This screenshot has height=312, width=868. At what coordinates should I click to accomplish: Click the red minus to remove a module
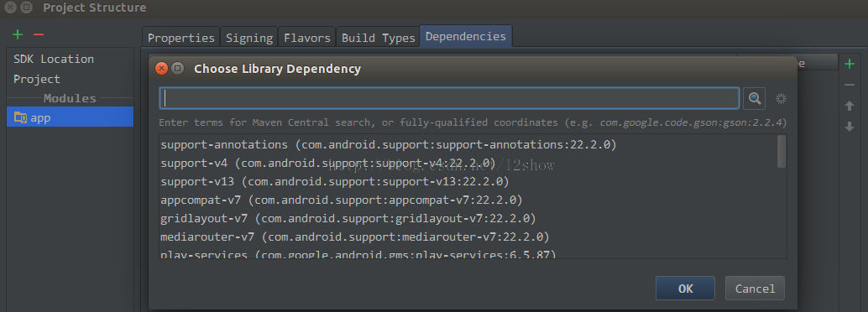(x=39, y=35)
